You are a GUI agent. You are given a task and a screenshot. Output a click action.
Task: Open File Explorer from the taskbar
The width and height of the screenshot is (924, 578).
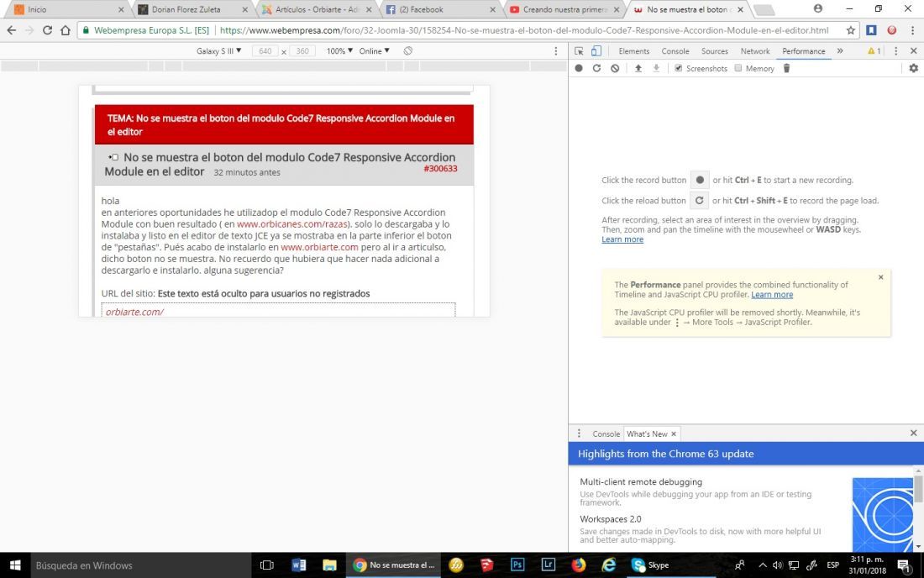click(x=329, y=565)
